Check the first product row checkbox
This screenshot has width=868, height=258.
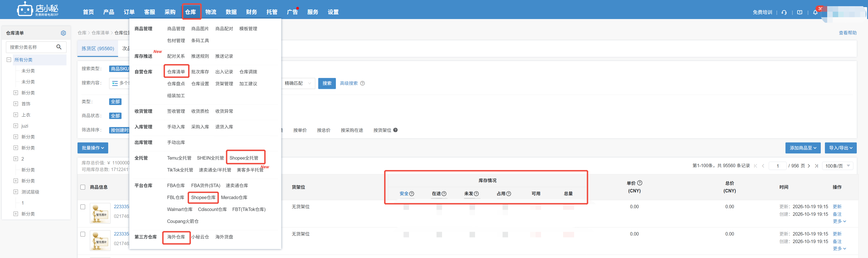(x=83, y=207)
